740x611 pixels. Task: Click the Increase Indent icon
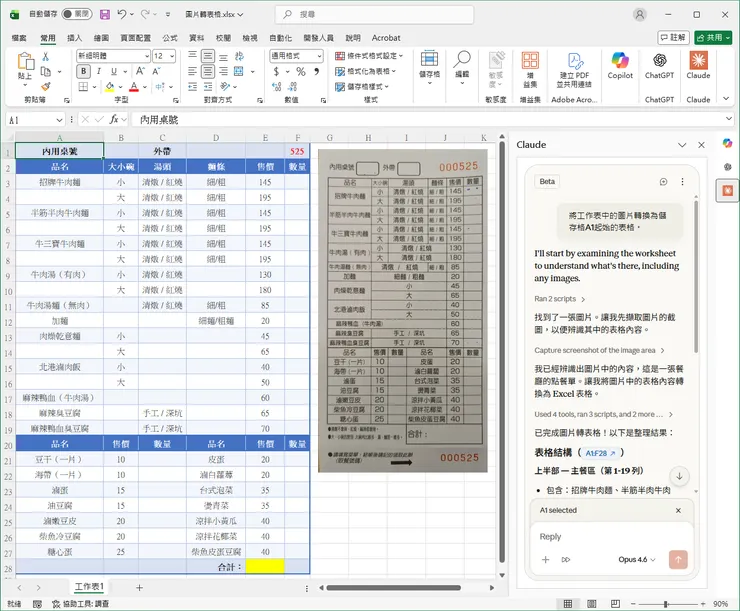pyautogui.click(x=208, y=87)
